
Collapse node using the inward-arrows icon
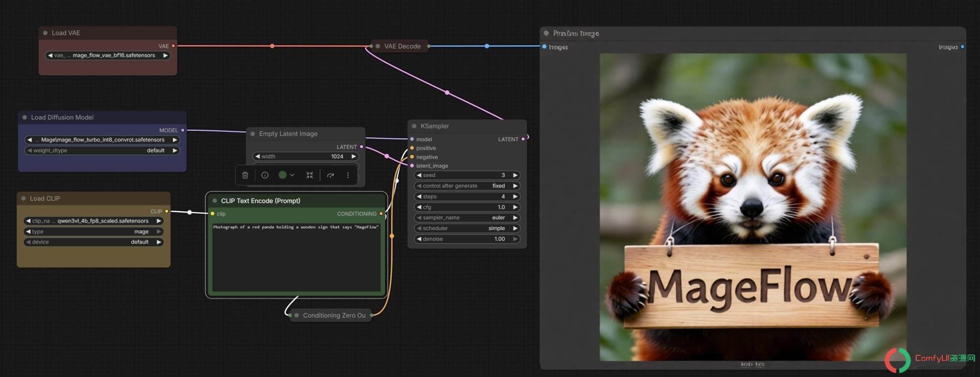pos(310,175)
